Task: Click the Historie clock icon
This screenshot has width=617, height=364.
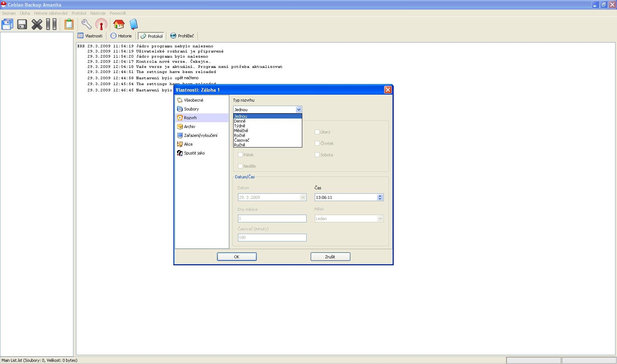Action: 113,36
